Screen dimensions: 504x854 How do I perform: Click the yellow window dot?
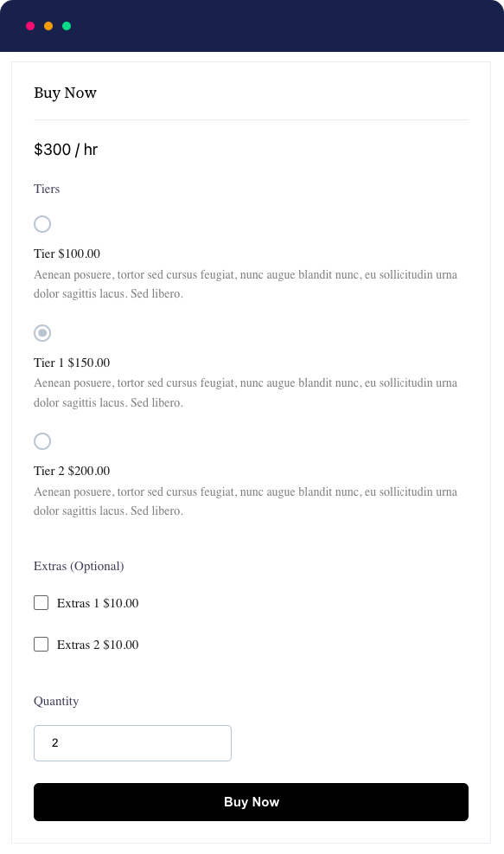coord(48,27)
